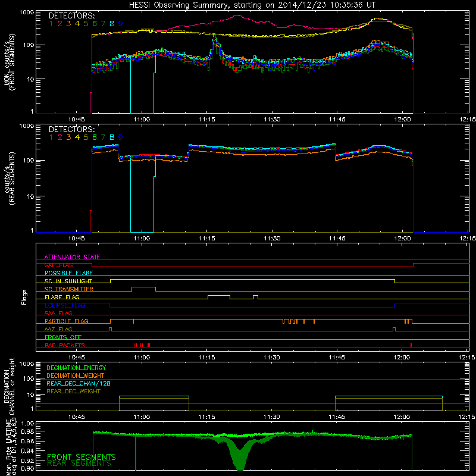This screenshot has width=476, height=476.
Task: Click MON. counts/s (FRONT SEGMENTS) axis title
Action: click(x=9, y=62)
